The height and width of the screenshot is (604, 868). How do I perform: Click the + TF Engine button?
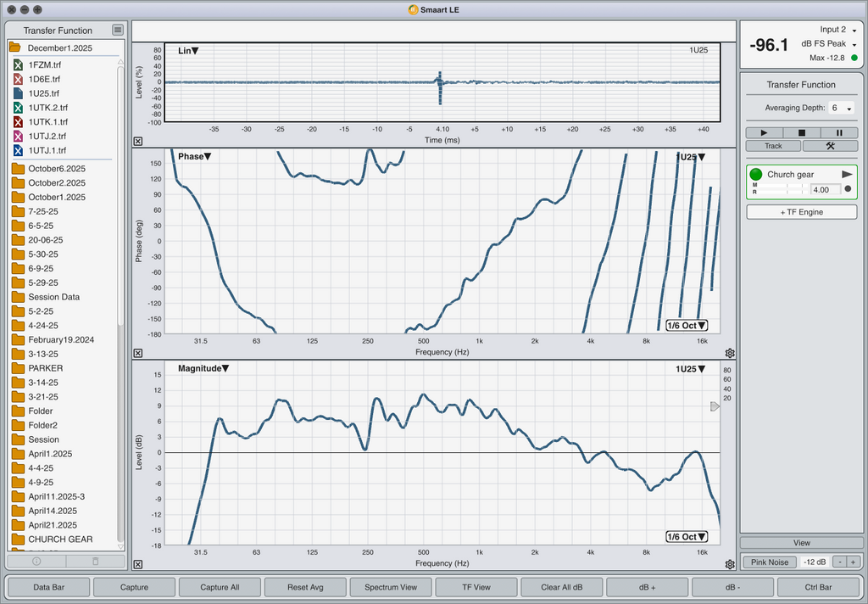click(x=801, y=212)
